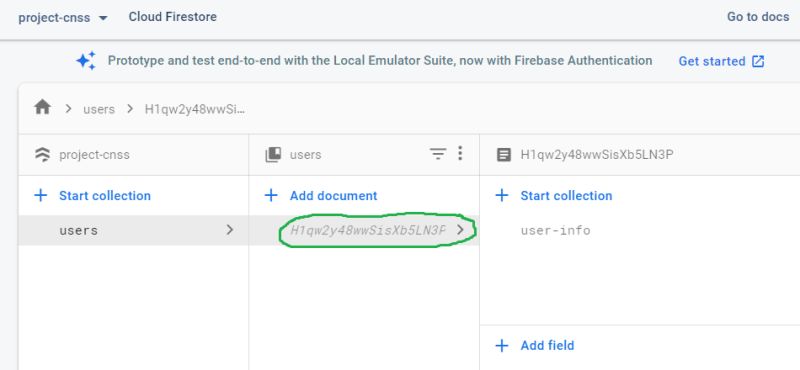Open the filter icon in the users column
This screenshot has width=800, height=370.
(438, 154)
